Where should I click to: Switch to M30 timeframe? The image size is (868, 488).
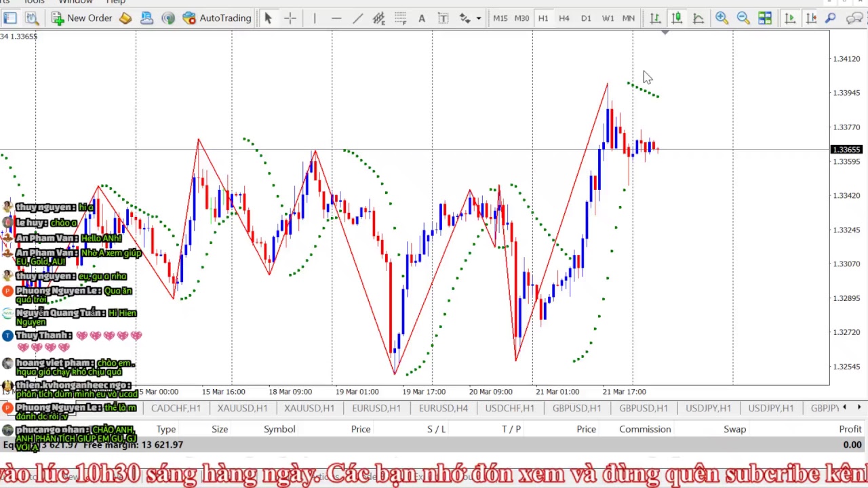(x=521, y=18)
